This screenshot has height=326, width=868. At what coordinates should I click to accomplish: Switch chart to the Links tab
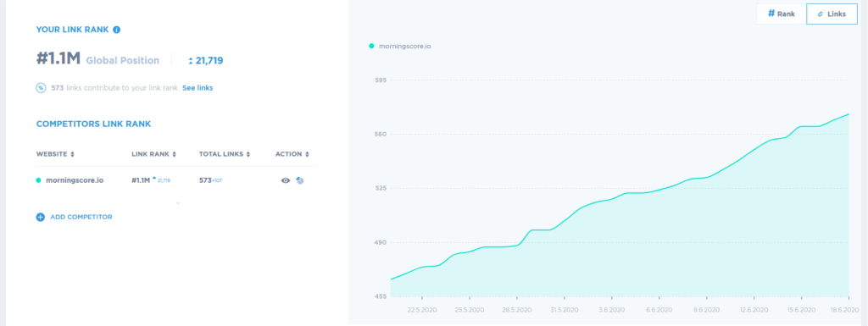pyautogui.click(x=832, y=14)
